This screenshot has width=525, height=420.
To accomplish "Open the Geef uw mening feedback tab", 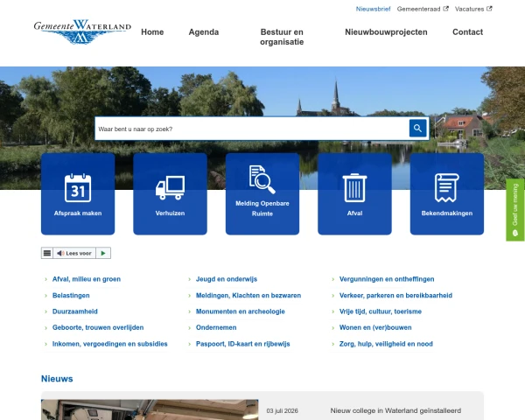I will click(515, 210).
